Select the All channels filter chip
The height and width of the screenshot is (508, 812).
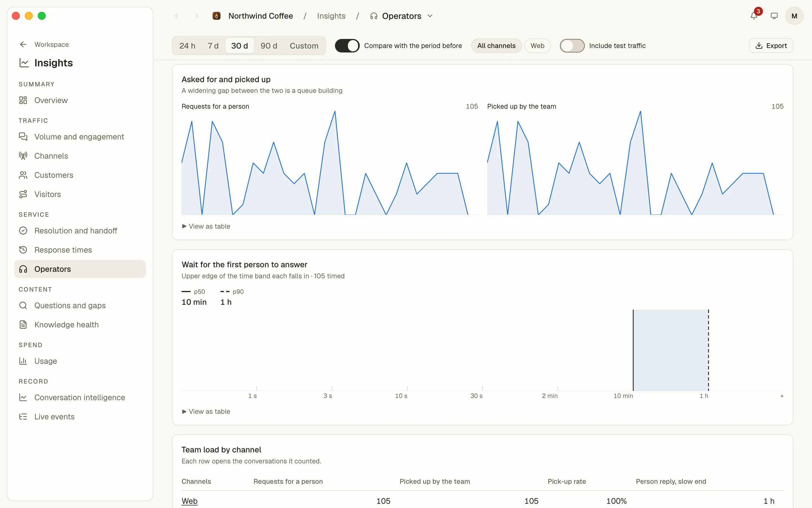pos(496,46)
